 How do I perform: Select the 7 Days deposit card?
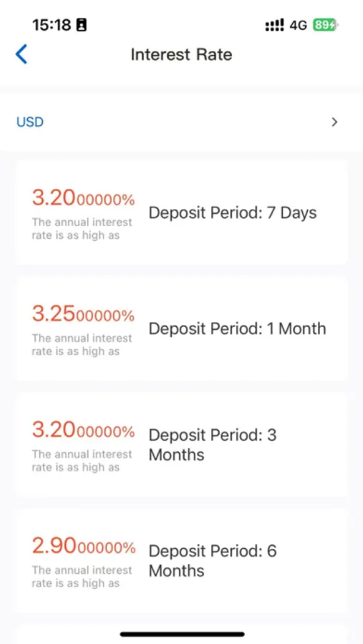[182, 213]
